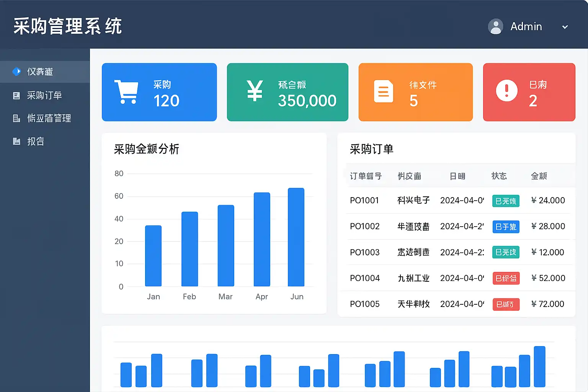Click the red status badge in PO1004 row
The image size is (588, 392).
[506, 278]
